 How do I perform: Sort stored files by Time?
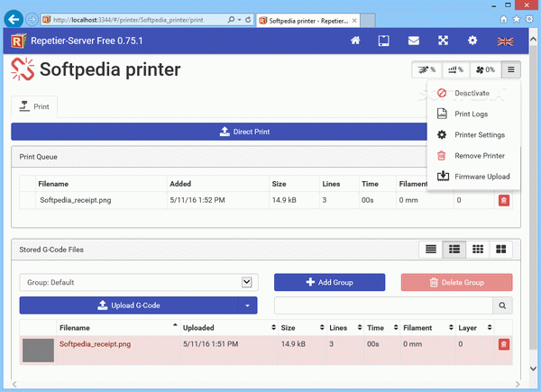coord(382,327)
